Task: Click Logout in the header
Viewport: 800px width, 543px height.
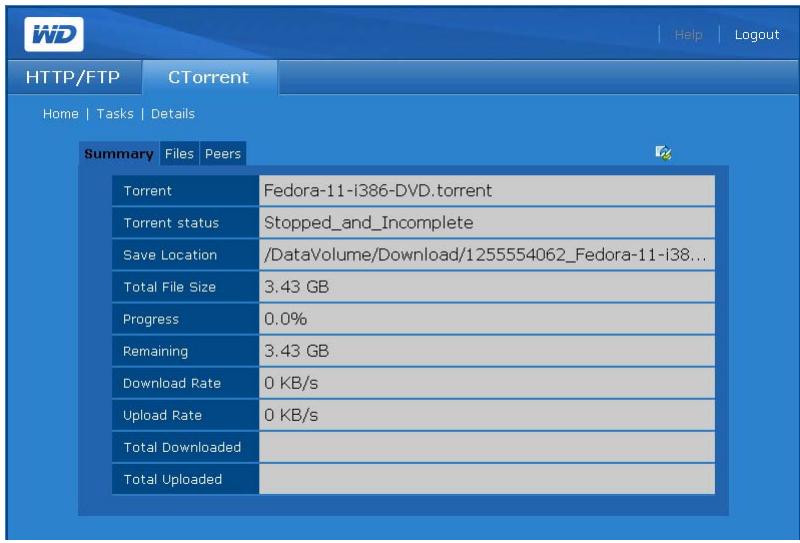Action: point(757,35)
